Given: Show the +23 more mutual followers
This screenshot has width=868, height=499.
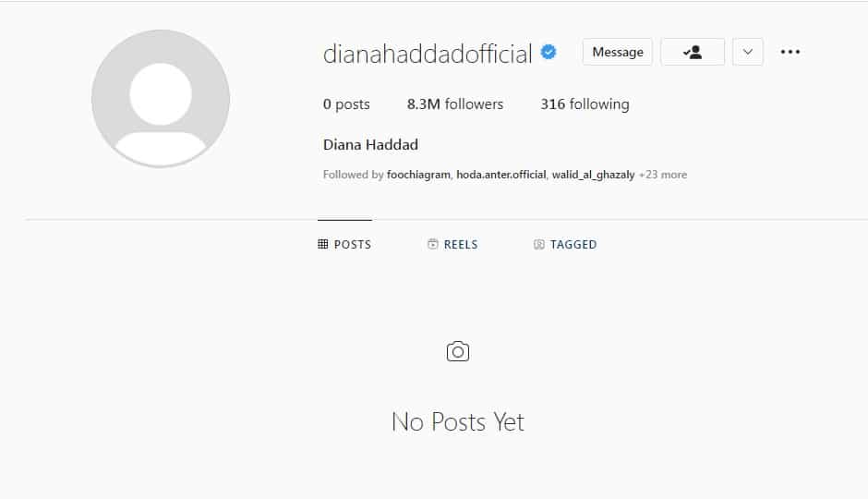Looking at the screenshot, I should (663, 175).
